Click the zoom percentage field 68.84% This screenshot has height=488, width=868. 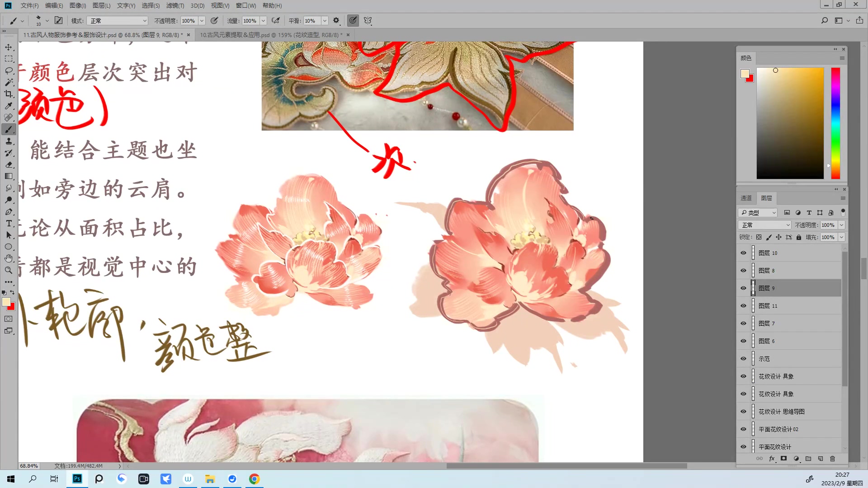click(29, 466)
